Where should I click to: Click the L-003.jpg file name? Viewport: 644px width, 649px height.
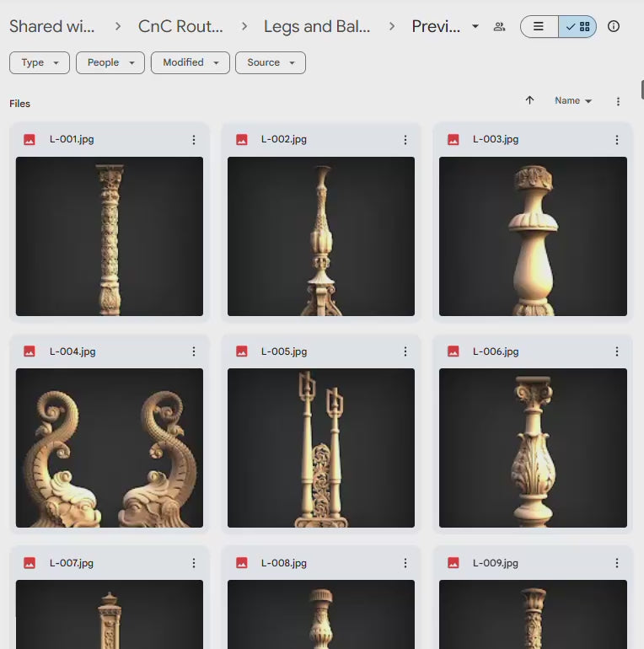(496, 139)
